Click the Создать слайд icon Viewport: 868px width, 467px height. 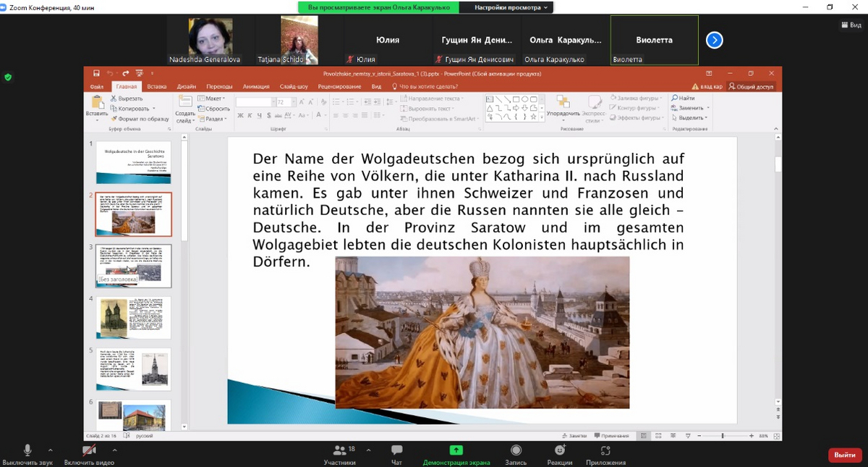tap(185, 103)
